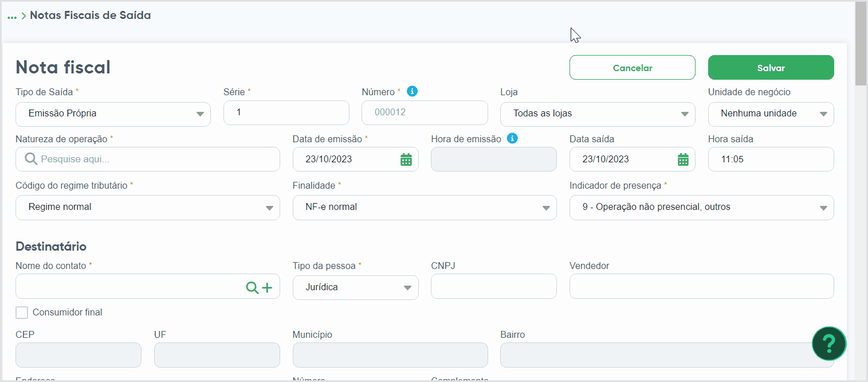Focus the Natureza de operação search field
The image size is (868, 382).
148,159
